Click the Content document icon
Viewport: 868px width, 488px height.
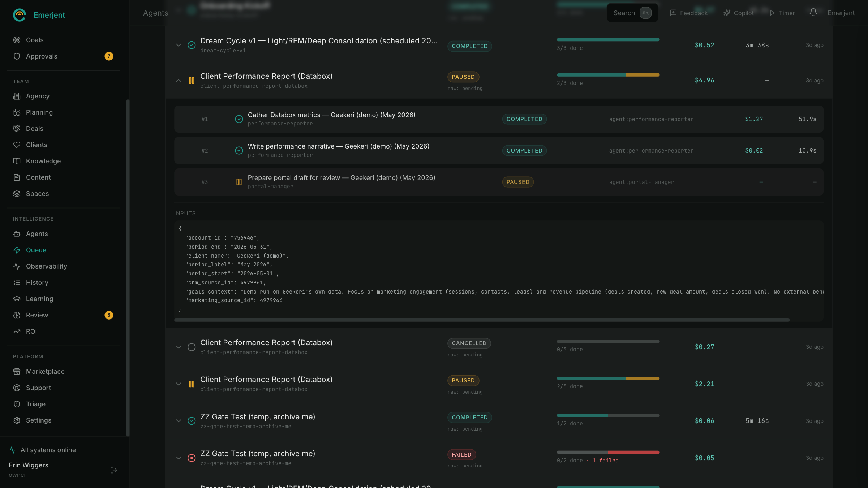(17, 177)
